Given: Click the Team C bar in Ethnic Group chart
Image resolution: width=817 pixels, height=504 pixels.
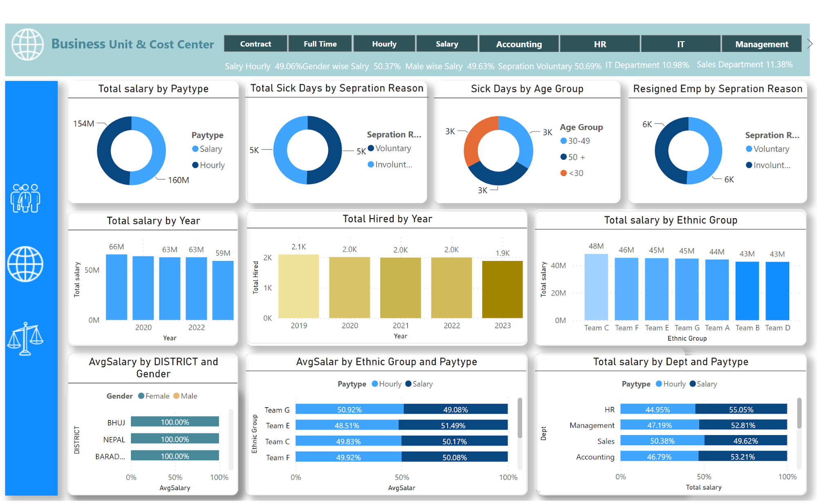Looking at the screenshot, I should coord(596,287).
